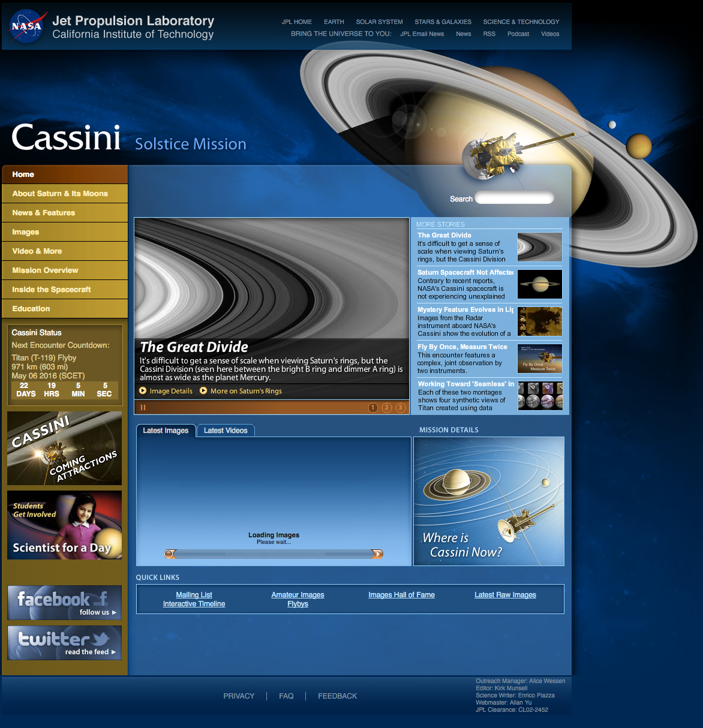Open the Home menu item
The width and height of the screenshot is (703, 728).
[x=65, y=175]
